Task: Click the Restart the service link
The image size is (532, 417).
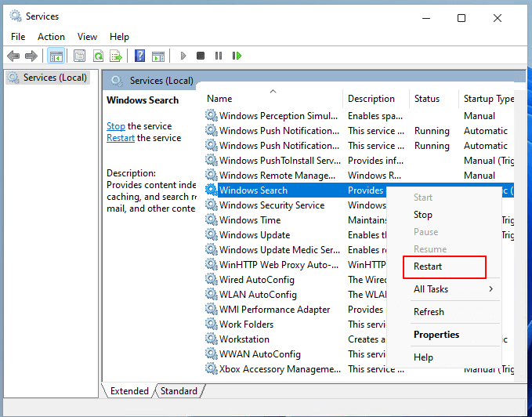Action: [121, 138]
